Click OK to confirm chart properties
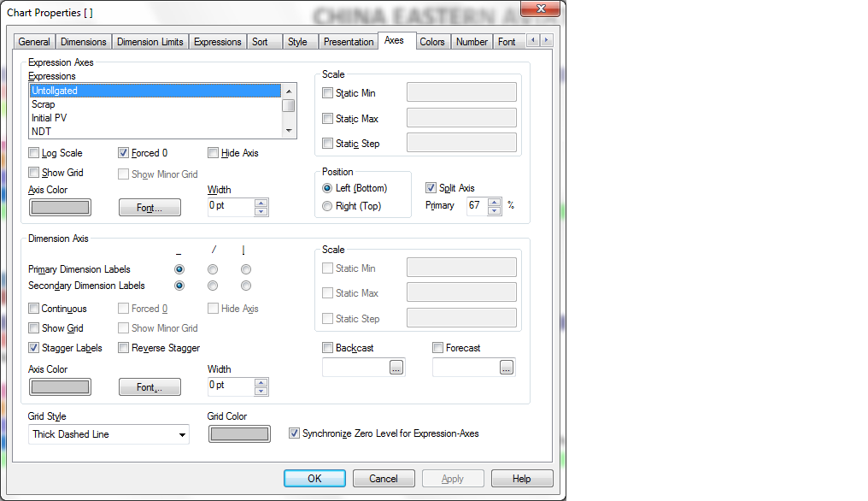Image resolution: width=868 pixels, height=501 pixels. [x=314, y=478]
